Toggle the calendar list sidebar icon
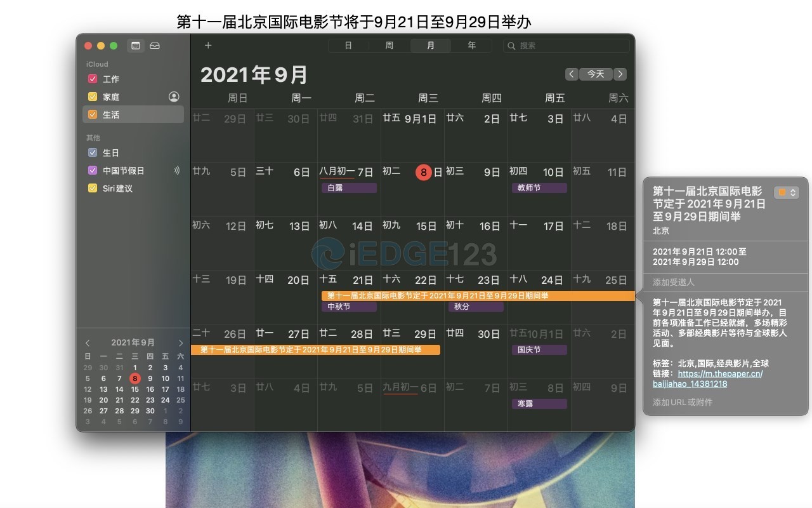 (135, 46)
